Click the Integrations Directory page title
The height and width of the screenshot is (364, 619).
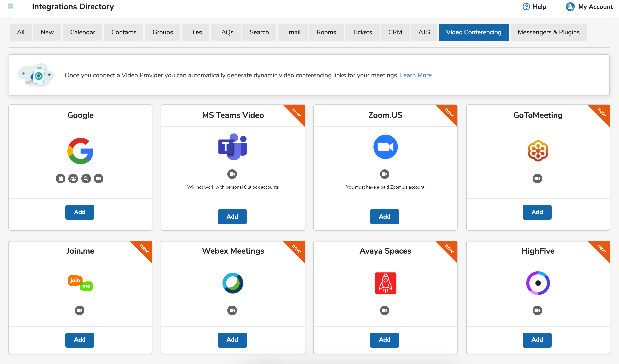73,7
